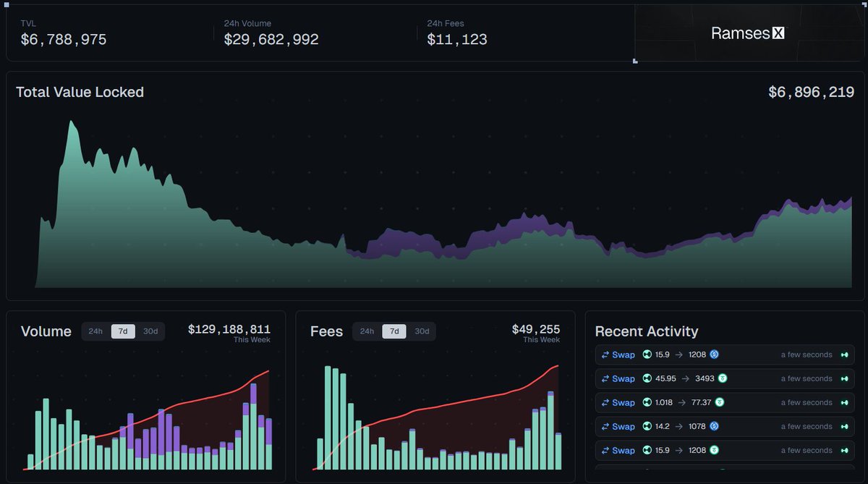Image resolution: width=868 pixels, height=484 pixels.
Task: Click the Recent Activity heading
Action: click(647, 331)
